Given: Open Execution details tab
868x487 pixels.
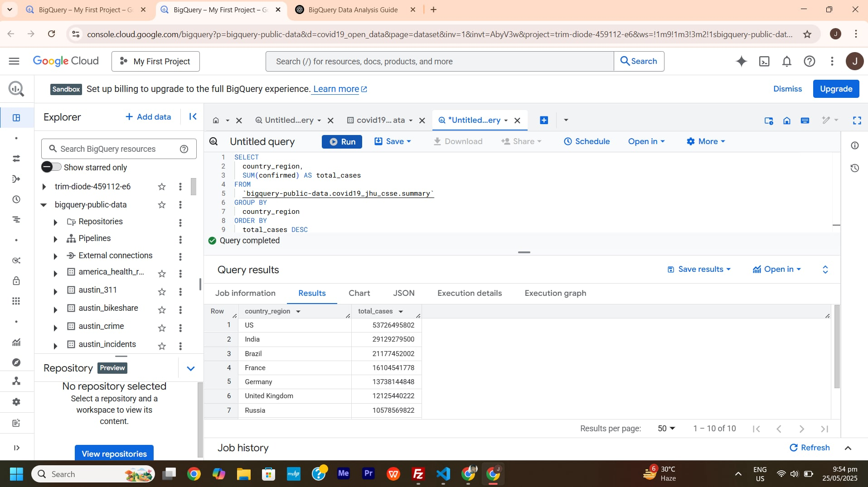Looking at the screenshot, I should pos(470,293).
